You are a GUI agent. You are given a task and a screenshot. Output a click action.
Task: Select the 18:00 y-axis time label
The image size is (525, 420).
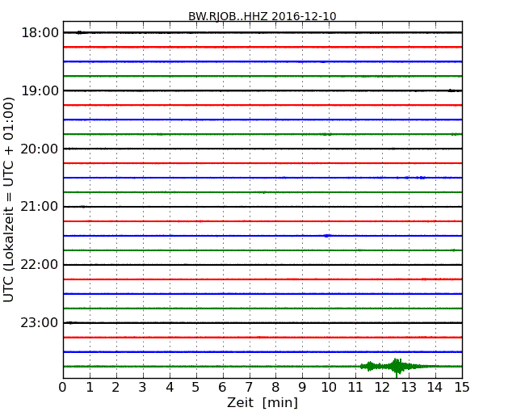pos(40,33)
